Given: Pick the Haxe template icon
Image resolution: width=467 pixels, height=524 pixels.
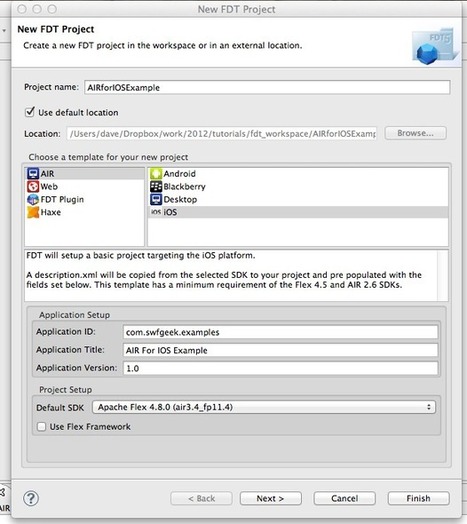Looking at the screenshot, I should click(x=33, y=212).
